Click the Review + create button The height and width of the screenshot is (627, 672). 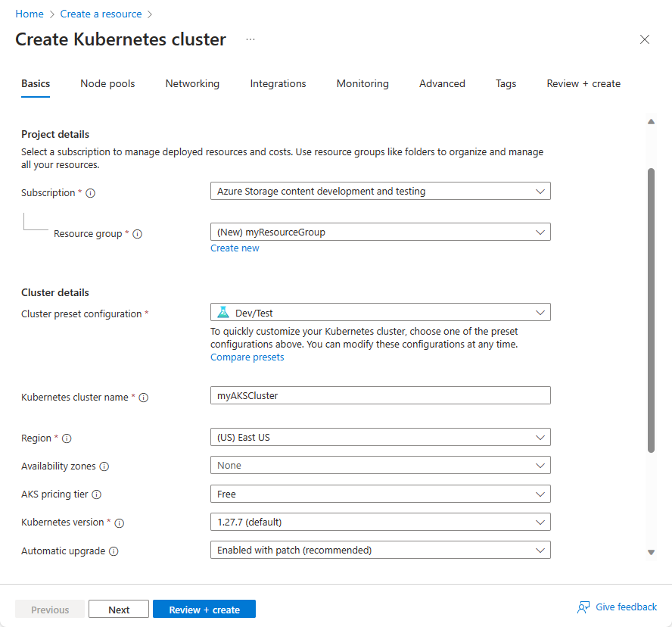pos(204,610)
